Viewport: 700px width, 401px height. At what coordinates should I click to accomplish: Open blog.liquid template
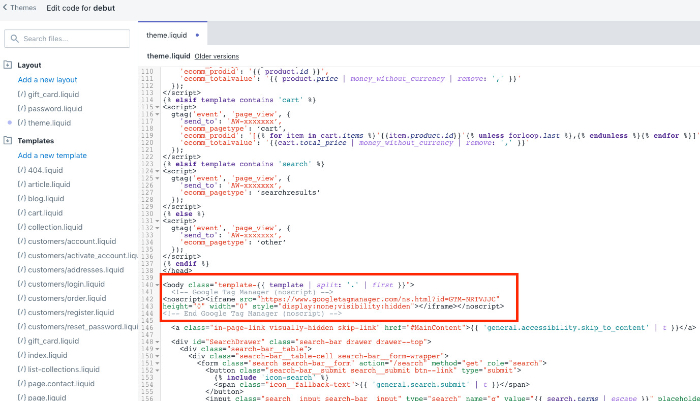point(41,199)
